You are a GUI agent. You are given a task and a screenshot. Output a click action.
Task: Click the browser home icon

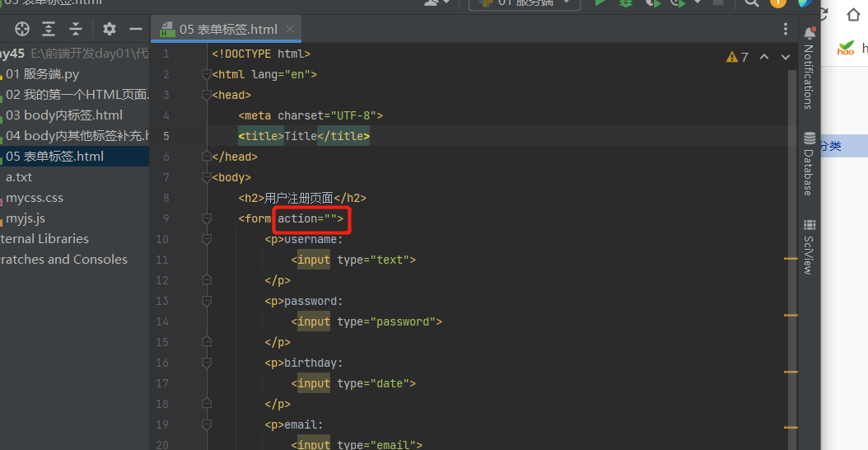854,14
